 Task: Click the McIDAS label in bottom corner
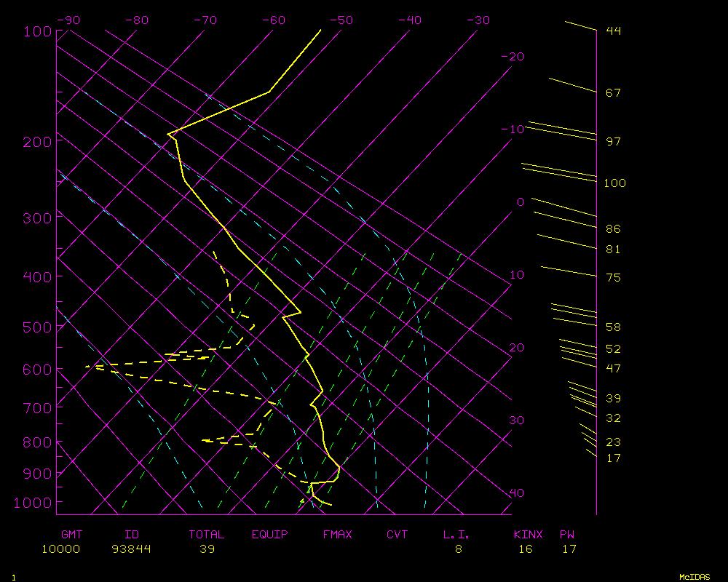[x=695, y=577]
